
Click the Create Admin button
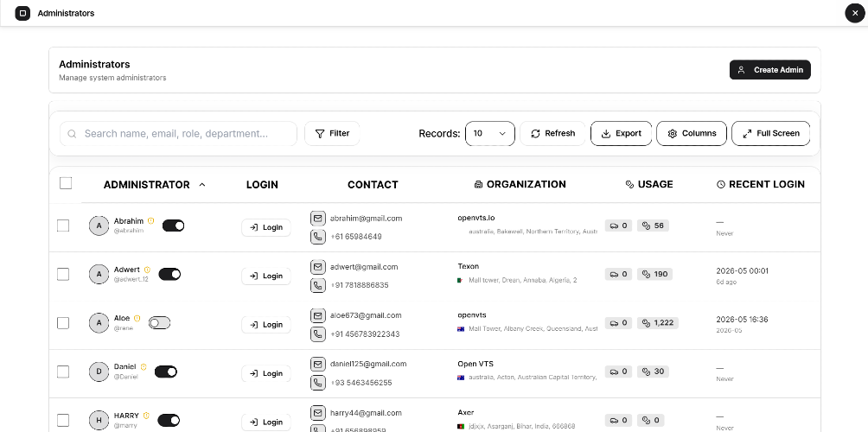[x=770, y=70]
